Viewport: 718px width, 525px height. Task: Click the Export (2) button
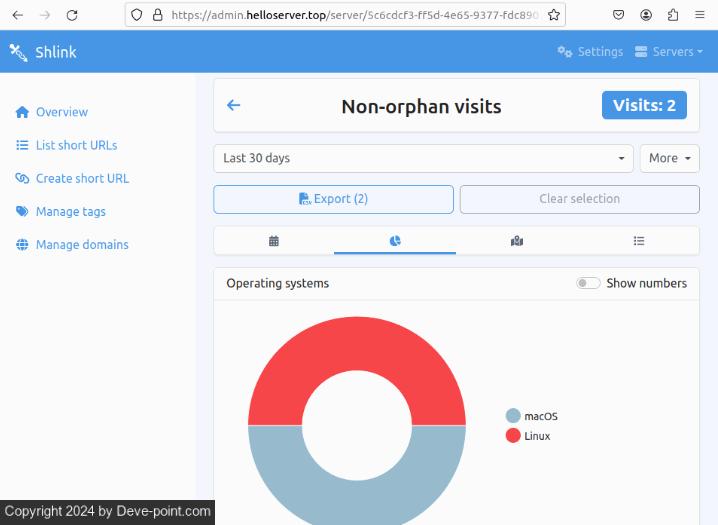[x=334, y=199]
